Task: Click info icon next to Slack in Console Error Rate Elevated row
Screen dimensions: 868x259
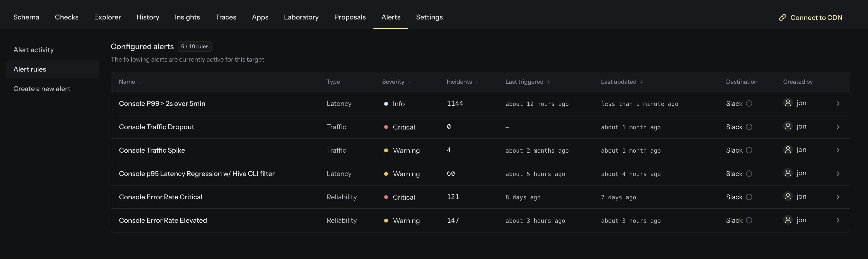Action: [749, 220]
